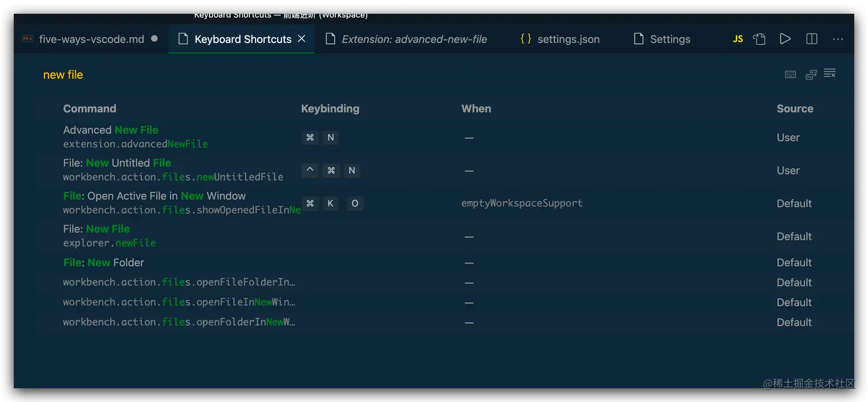
Task: Close the Keyboard Shortcuts tab
Action: 302,39
